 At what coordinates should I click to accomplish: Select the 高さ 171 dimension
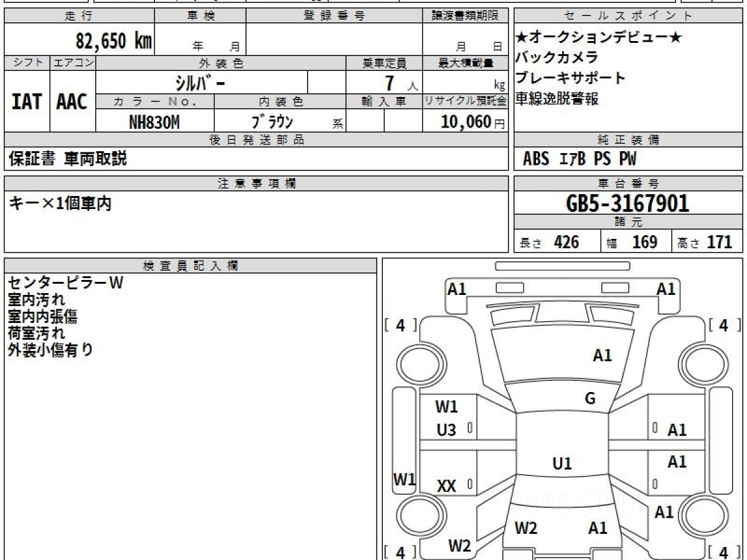pyautogui.click(x=705, y=242)
